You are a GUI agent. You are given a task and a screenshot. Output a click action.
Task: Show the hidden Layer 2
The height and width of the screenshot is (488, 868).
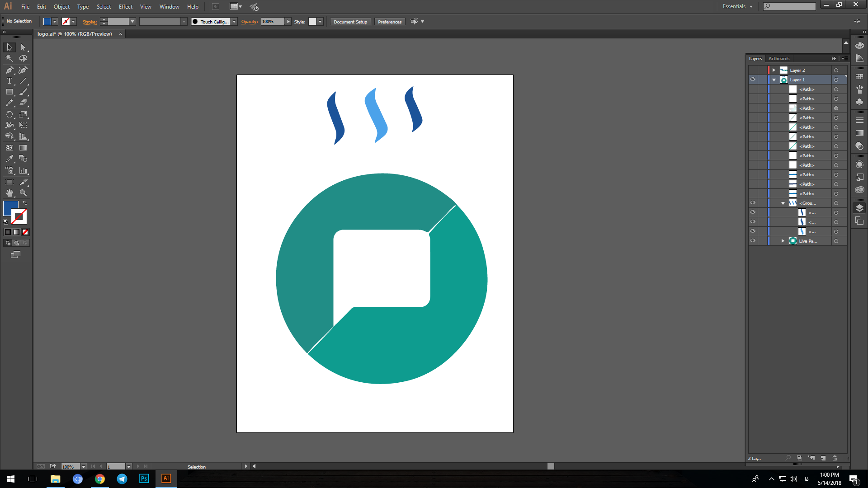click(x=753, y=70)
